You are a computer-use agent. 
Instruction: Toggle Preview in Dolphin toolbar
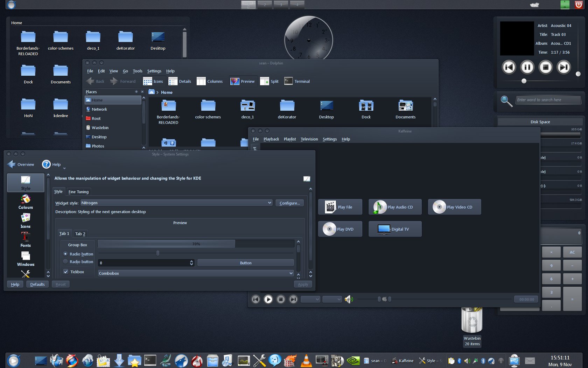point(243,81)
